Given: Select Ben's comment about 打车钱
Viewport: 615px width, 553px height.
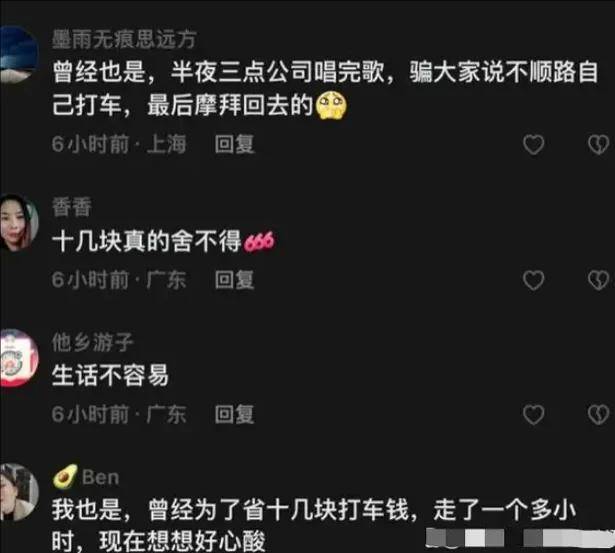Looking at the screenshot, I should 314,526.
